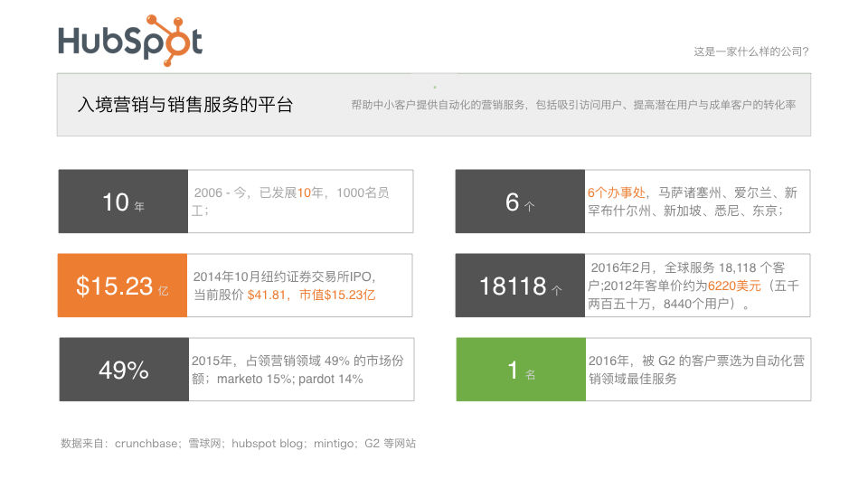Viewport: 868px width, 488px height.
Task: Click the text 销领域最佳服务
Action: coord(633,379)
